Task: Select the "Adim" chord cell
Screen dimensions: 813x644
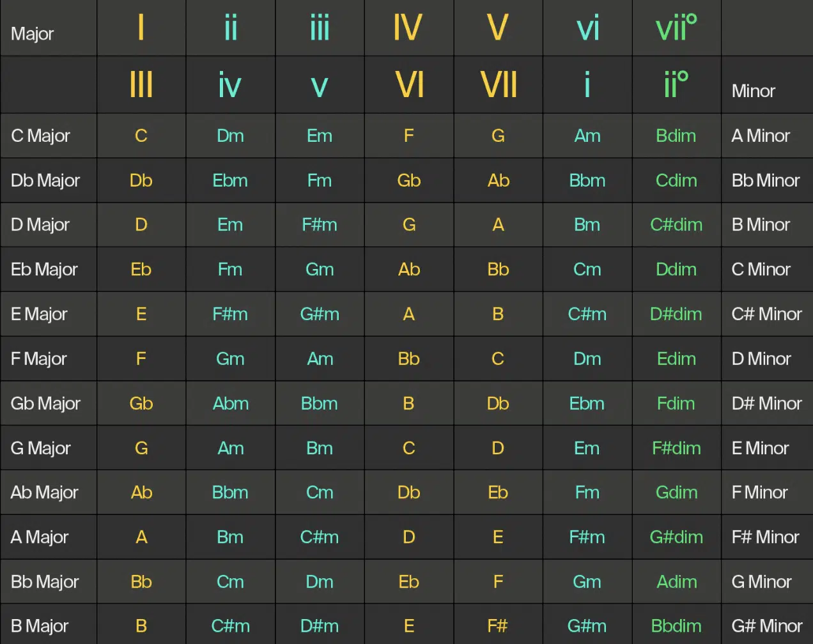Action: 677,582
